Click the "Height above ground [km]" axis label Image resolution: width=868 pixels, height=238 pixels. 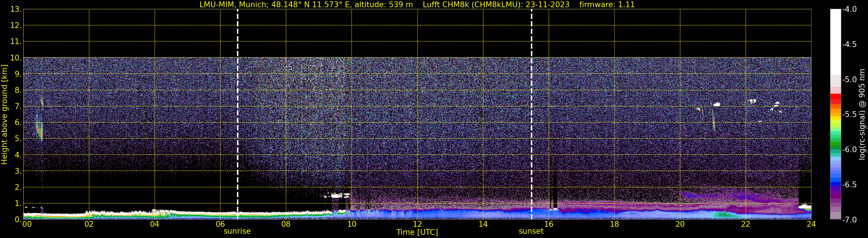pyautogui.click(x=4, y=115)
